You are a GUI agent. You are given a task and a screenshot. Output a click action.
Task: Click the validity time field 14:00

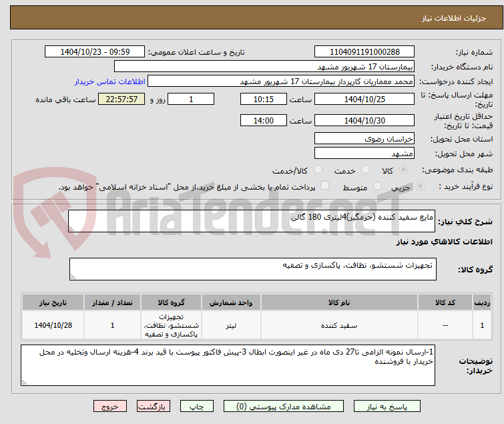(263, 121)
